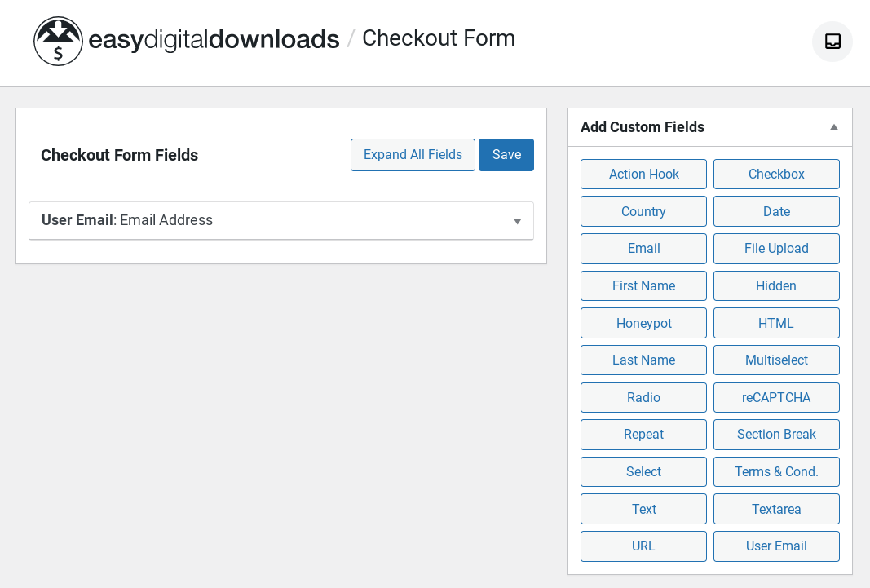Add an HTML field
The image size is (870, 588).
coord(776,323)
